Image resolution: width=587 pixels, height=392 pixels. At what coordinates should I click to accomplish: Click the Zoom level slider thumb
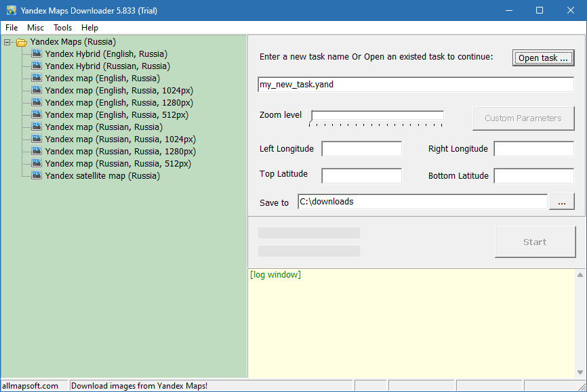click(x=310, y=116)
